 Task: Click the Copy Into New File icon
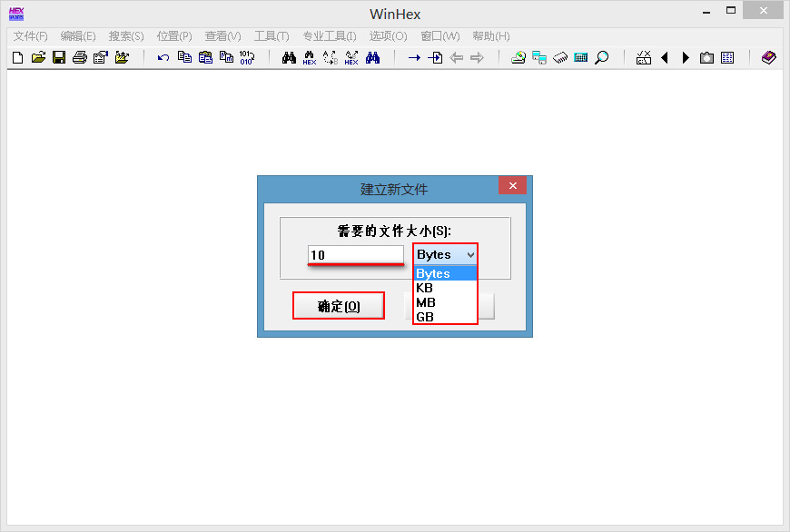tap(226, 57)
